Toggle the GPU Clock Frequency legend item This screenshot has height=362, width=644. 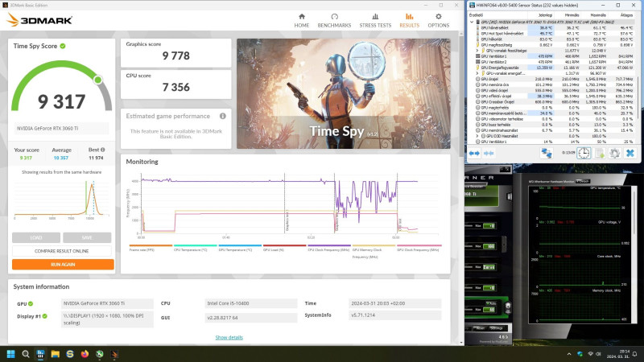pyautogui.click(x=418, y=249)
